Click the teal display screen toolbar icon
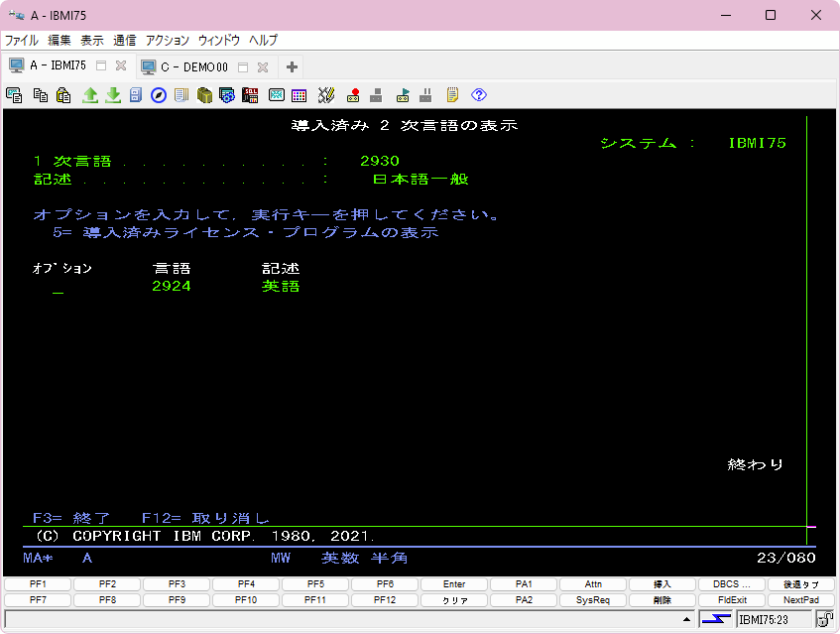 pos(277,95)
